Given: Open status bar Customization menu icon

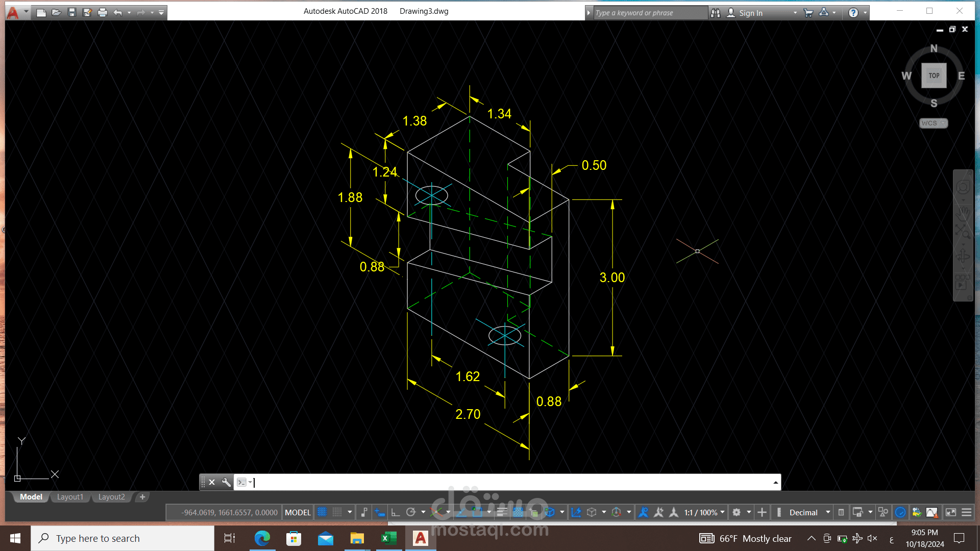Looking at the screenshot, I should pyautogui.click(x=967, y=512).
